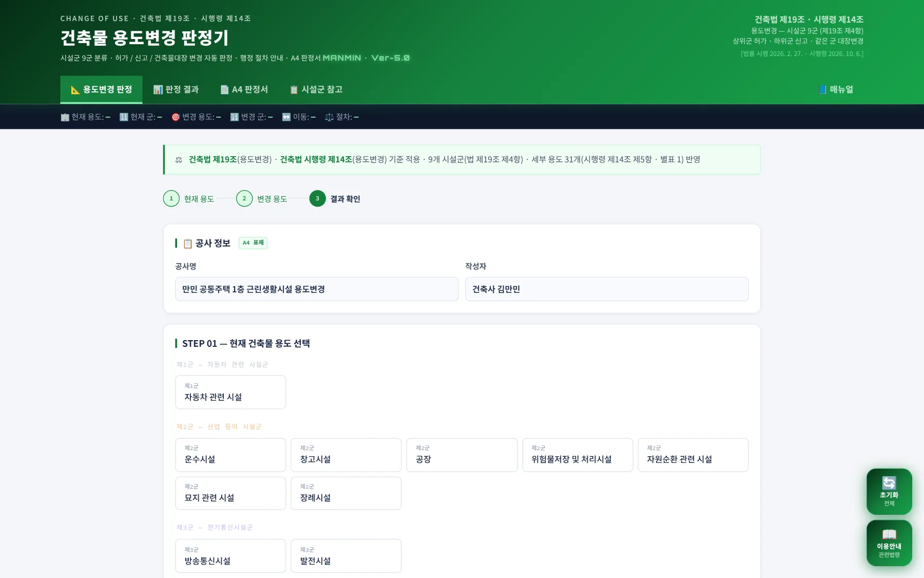Click the chart icon on 판정 결과 tab
The height and width of the screenshot is (578, 924).
tap(158, 90)
